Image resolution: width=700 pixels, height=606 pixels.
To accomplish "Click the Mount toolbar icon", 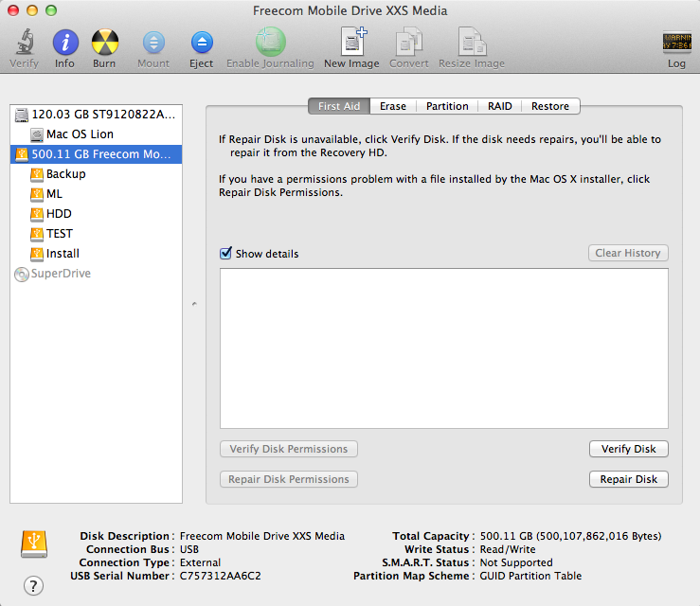I will (x=153, y=43).
